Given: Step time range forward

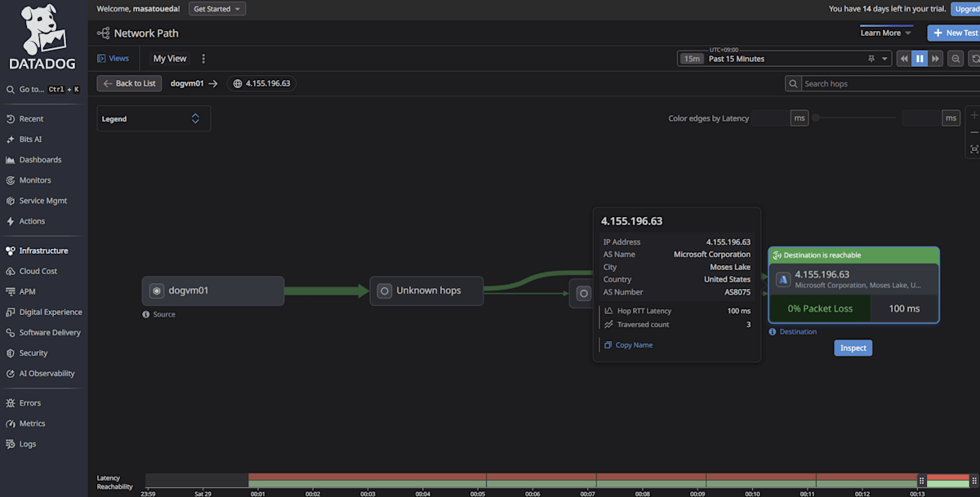Looking at the screenshot, I should click(x=935, y=59).
